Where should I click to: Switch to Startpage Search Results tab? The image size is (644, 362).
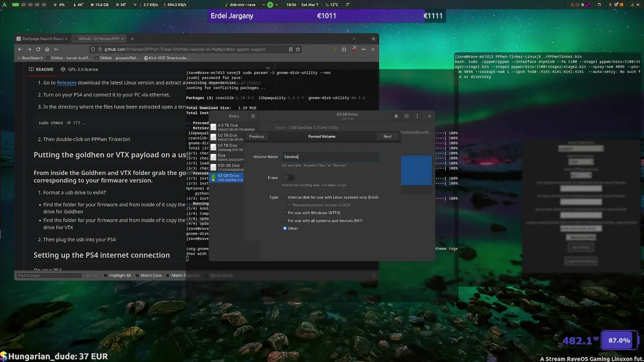pos(43,39)
